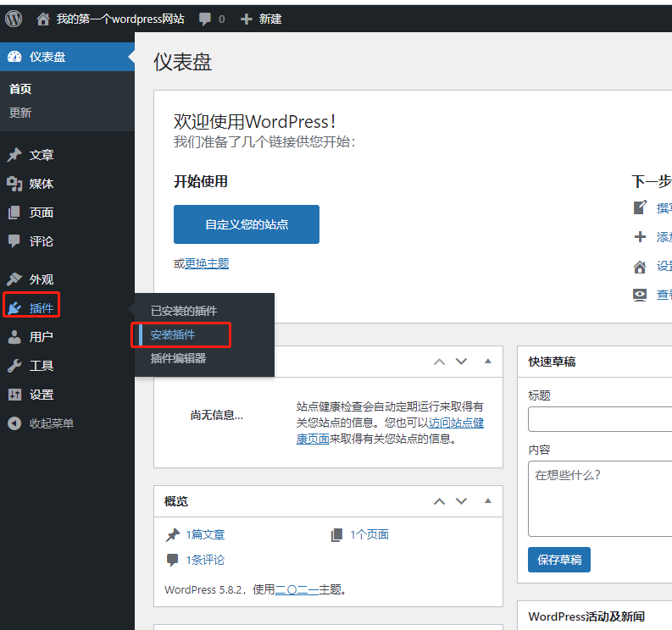Open 更新 under dashboard menu
The width and height of the screenshot is (672, 630).
pyautogui.click(x=20, y=113)
